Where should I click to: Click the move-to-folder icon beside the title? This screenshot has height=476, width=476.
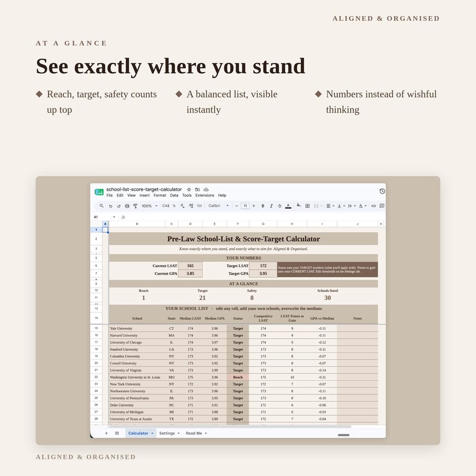click(197, 189)
